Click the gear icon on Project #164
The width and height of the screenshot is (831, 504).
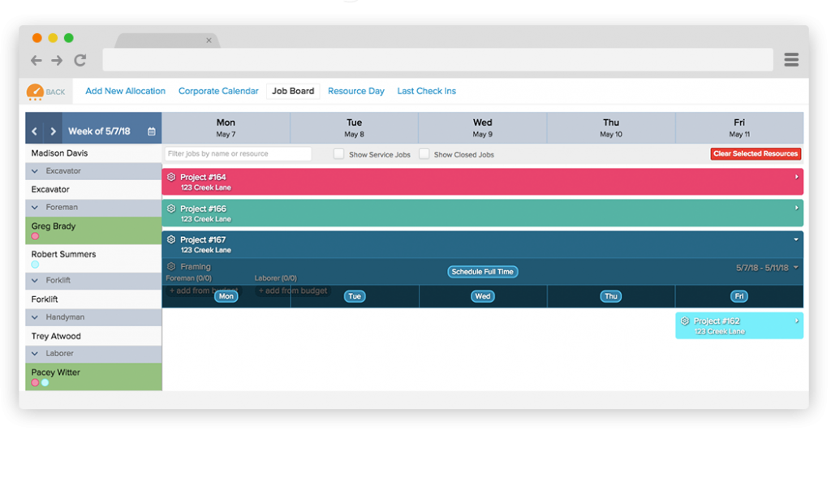pyautogui.click(x=171, y=177)
